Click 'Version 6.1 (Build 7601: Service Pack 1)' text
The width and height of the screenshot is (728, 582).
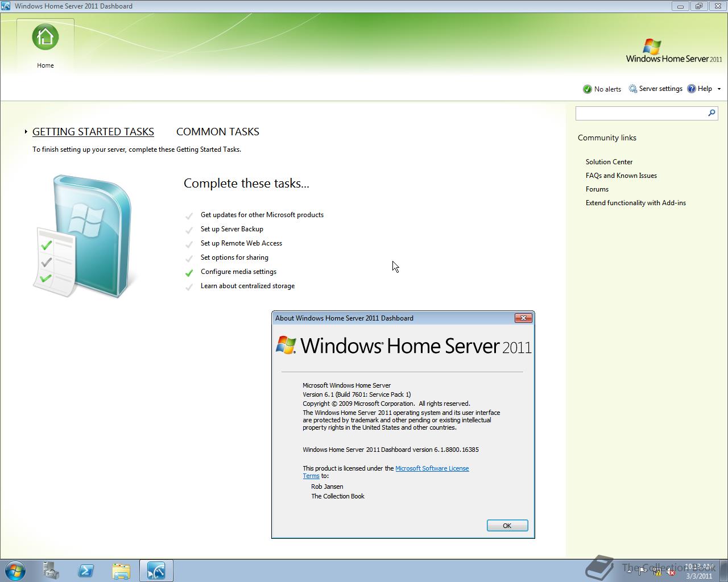click(x=357, y=394)
